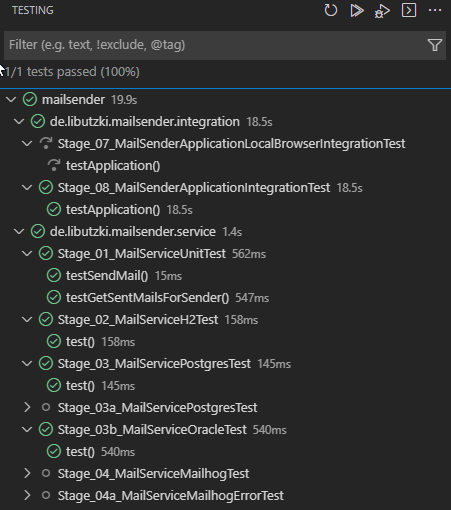Image resolution: width=451 pixels, height=510 pixels.
Task: Click skipped icon on Stage_07 LocalBrowserIntegrationTest
Action: (x=46, y=144)
